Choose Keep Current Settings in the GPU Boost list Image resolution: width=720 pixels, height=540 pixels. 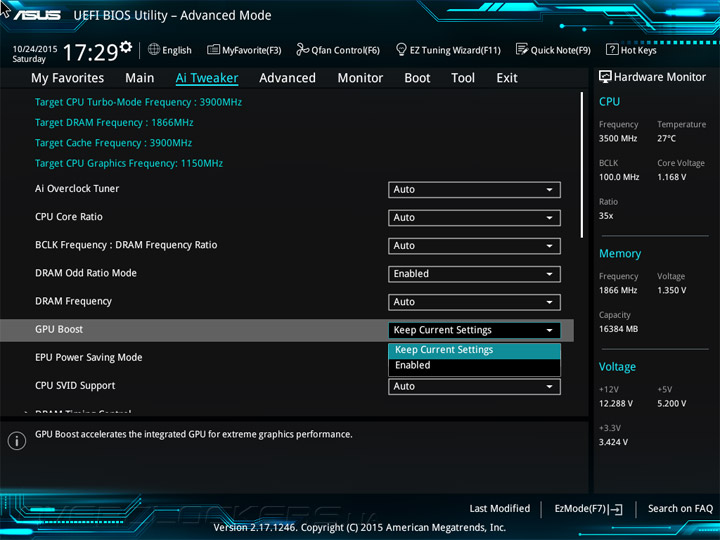pyautogui.click(x=474, y=350)
